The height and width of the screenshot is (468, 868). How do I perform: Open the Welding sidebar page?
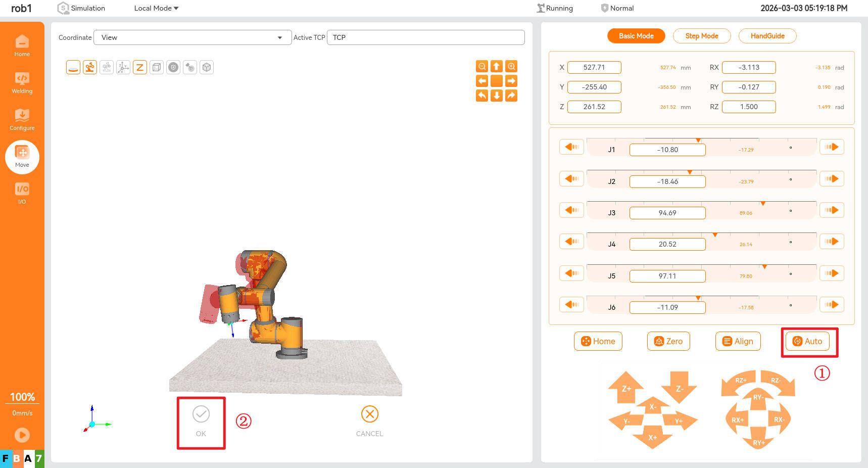[x=22, y=83]
